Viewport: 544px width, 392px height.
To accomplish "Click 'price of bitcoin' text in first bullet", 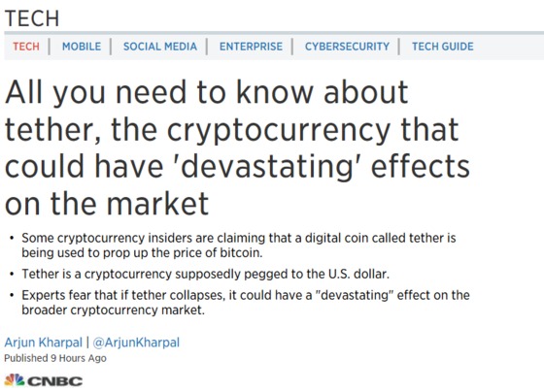I will [x=218, y=252].
